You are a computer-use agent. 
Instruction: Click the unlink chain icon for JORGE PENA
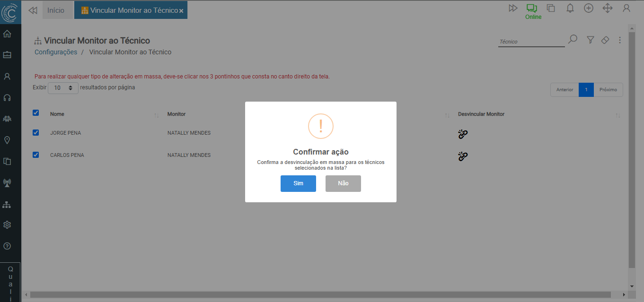click(463, 134)
